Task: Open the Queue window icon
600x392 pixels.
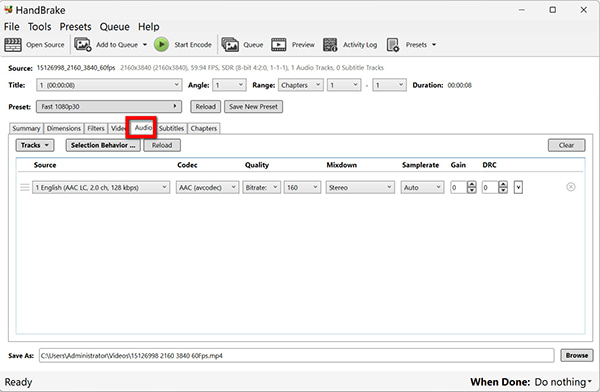Action: pyautogui.click(x=230, y=45)
